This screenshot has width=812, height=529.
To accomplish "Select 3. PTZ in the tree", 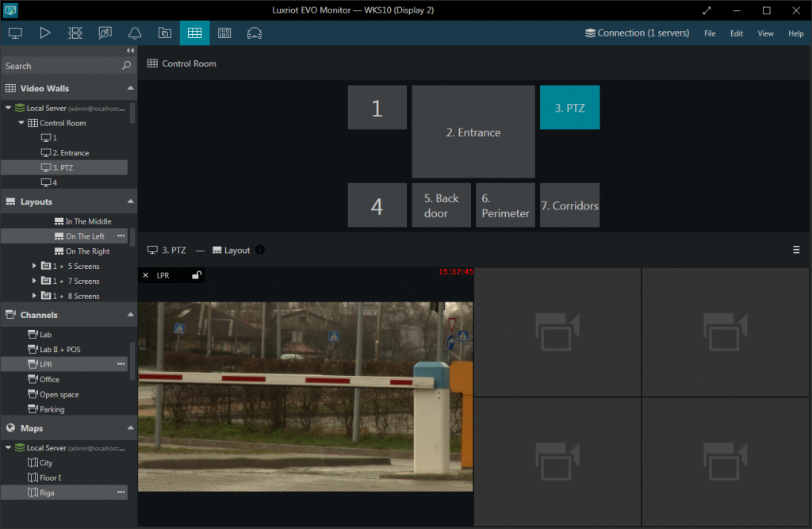I will click(x=64, y=167).
